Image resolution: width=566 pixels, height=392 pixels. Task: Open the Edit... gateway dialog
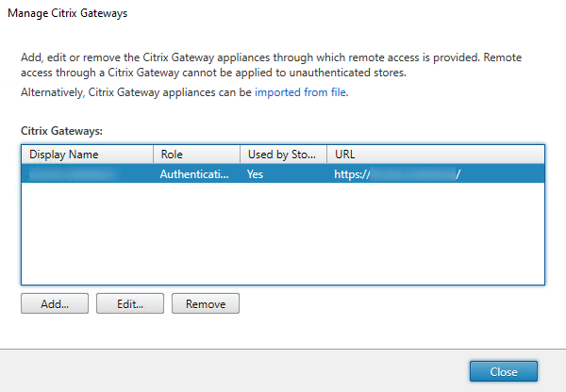(129, 303)
